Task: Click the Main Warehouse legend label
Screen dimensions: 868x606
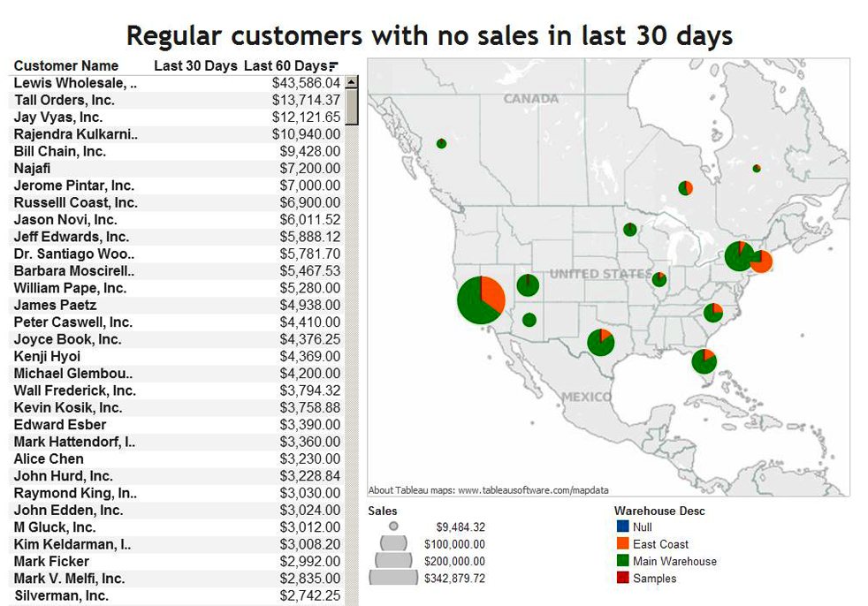Action: point(674,561)
